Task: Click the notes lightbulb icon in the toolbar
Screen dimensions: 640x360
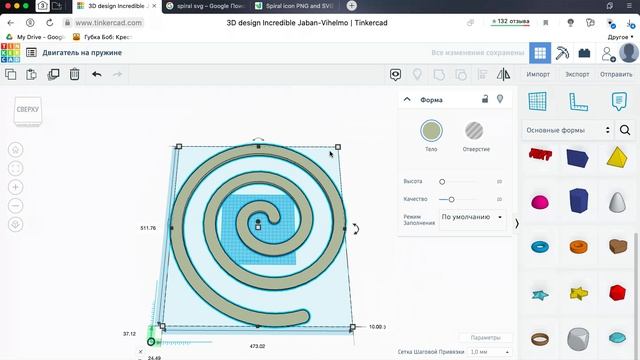Action: [417, 74]
